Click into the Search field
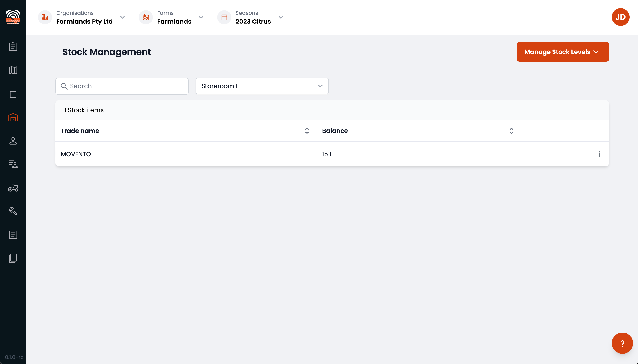The width and height of the screenshot is (638, 364). [x=122, y=86]
